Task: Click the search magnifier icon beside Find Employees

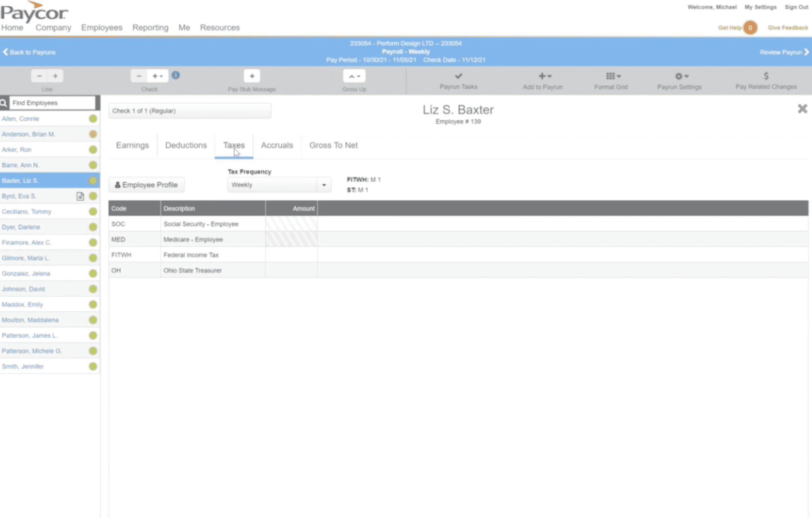Action: click(x=4, y=103)
